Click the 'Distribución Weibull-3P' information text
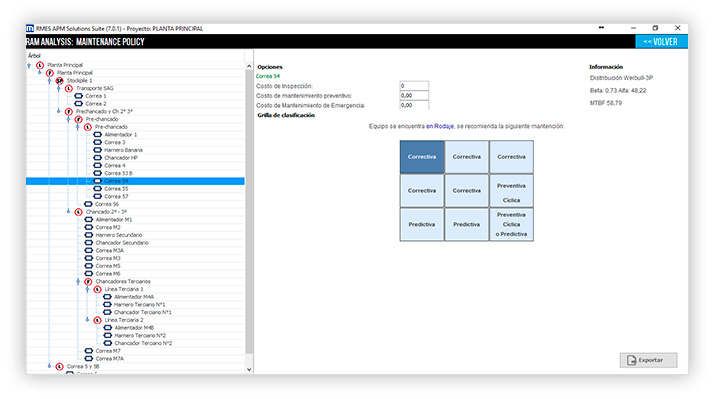This screenshot has height=399, width=716. 621,78
